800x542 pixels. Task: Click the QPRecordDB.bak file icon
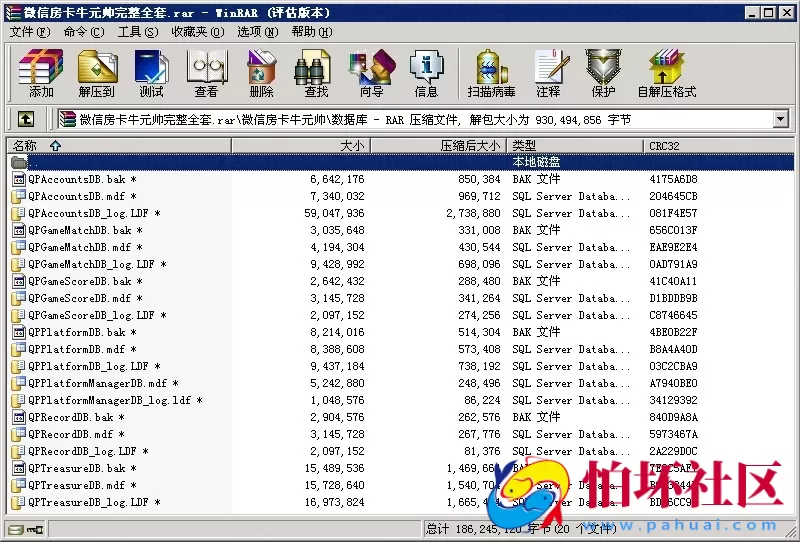pos(18,417)
